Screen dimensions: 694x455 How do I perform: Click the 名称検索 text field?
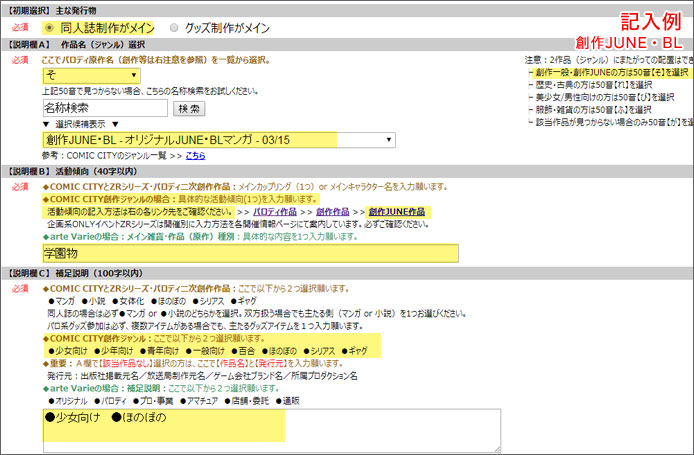pyautogui.click(x=106, y=107)
